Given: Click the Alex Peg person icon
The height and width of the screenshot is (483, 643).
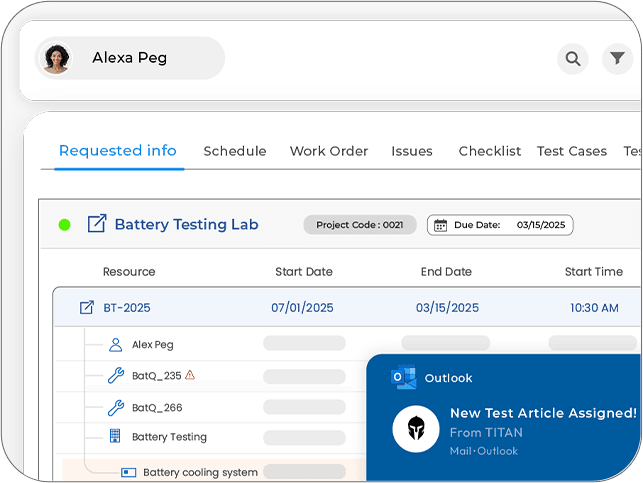Looking at the screenshot, I should pos(115,345).
